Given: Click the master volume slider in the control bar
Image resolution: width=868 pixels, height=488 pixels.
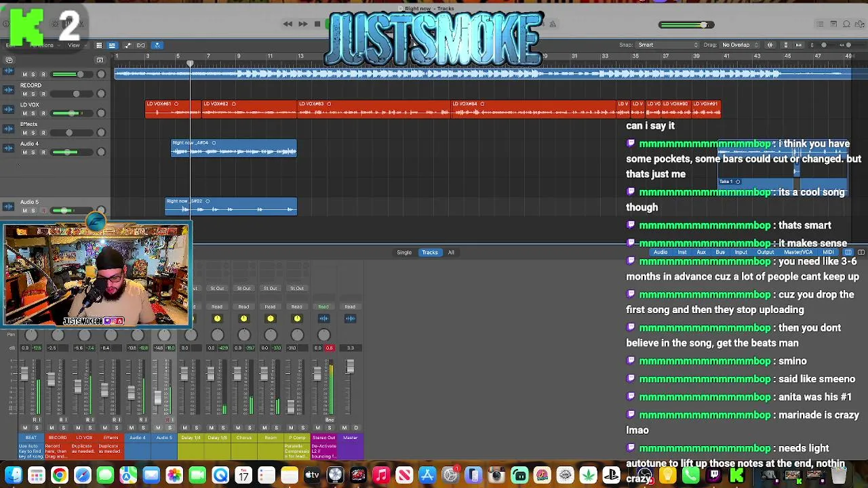Looking at the screenshot, I should [x=686, y=25].
